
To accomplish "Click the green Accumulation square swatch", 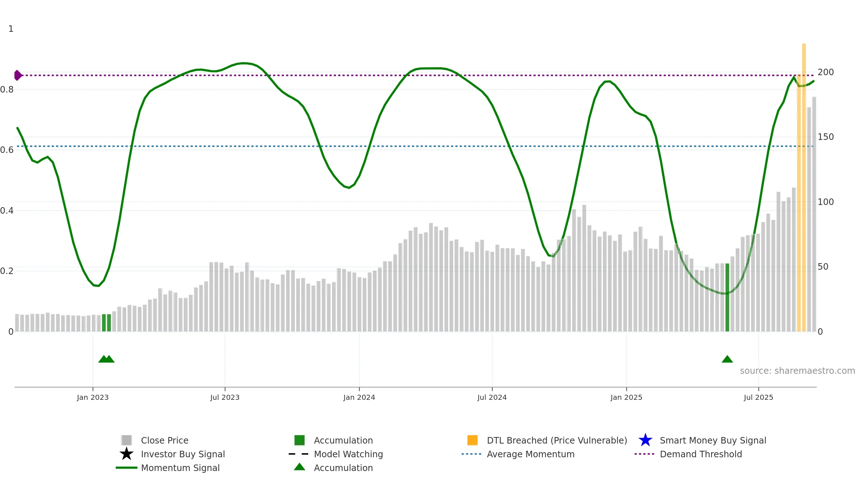I will coord(299,440).
